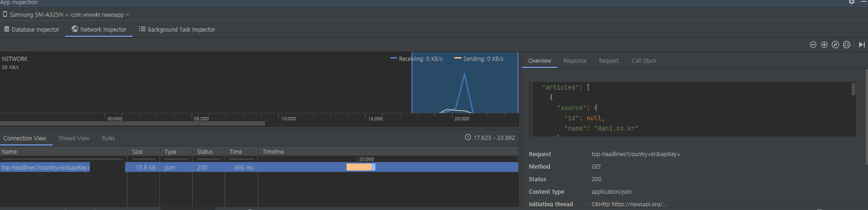
Task: Open device process dropdown com.wwwkr.newsapp
Action: click(100, 14)
